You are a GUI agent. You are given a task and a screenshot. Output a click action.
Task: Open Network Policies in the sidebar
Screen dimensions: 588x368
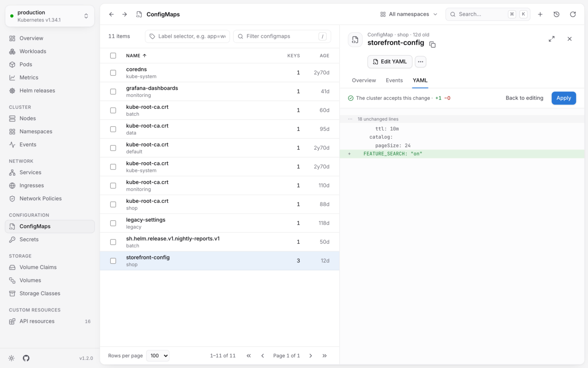point(50,199)
